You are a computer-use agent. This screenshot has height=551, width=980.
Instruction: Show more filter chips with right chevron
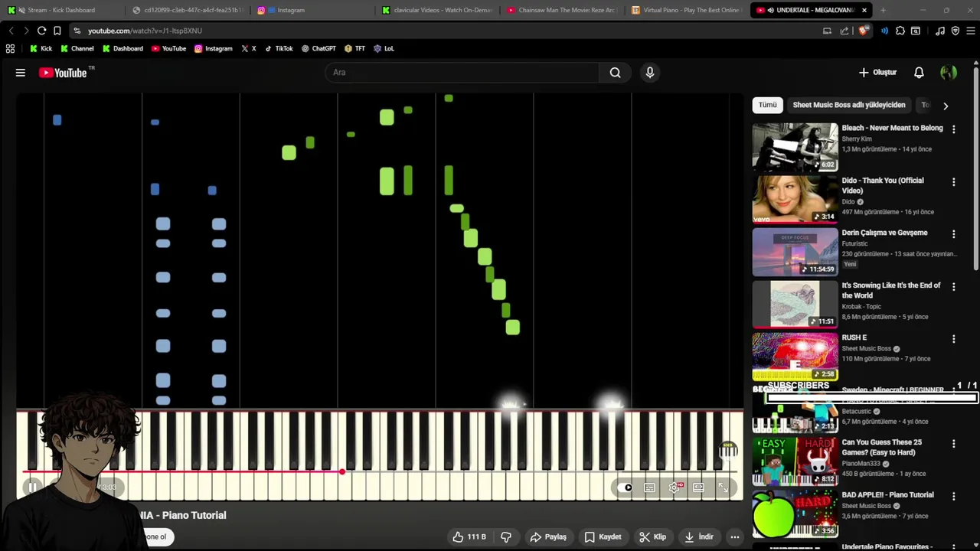946,106
